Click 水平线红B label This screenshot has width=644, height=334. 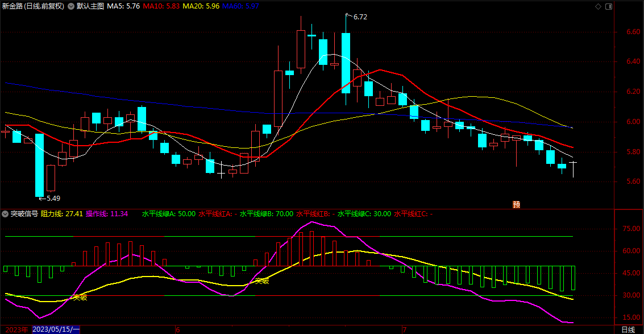[315, 214]
